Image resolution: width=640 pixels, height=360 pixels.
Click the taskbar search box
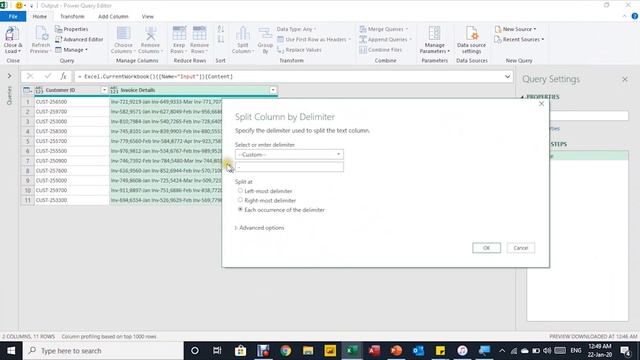[x=103, y=351]
